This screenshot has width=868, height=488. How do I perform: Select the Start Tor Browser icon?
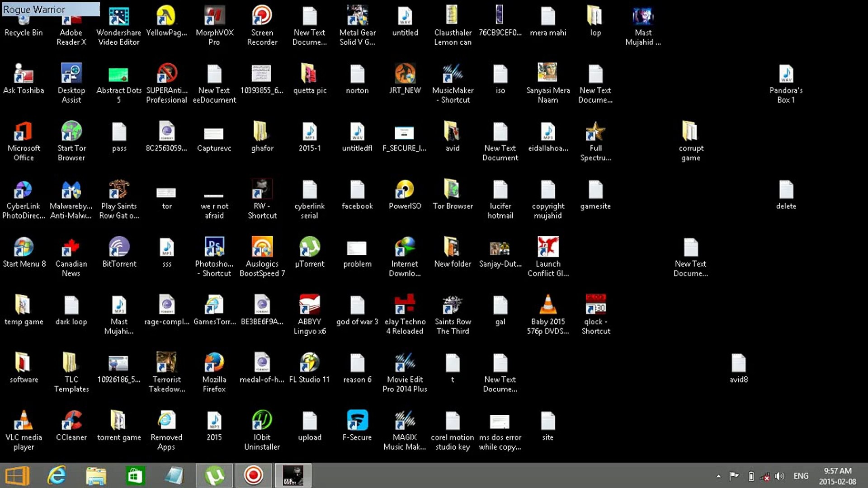pyautogui.click(x=71, y=142)
